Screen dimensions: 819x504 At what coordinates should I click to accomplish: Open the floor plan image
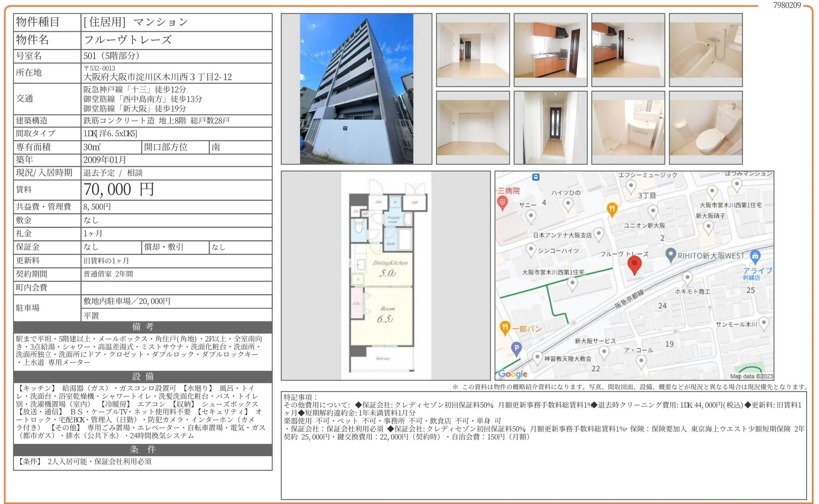[x=386, y=276]
